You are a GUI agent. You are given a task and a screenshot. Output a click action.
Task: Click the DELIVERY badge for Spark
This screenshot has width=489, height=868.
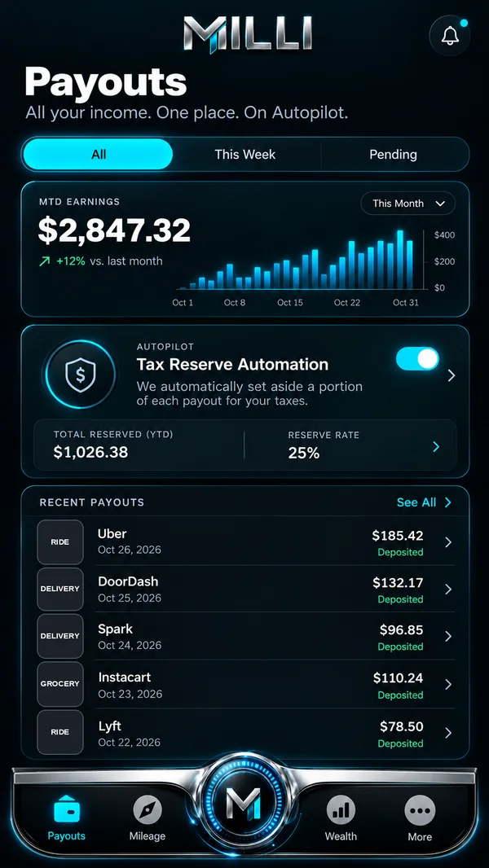59,636
